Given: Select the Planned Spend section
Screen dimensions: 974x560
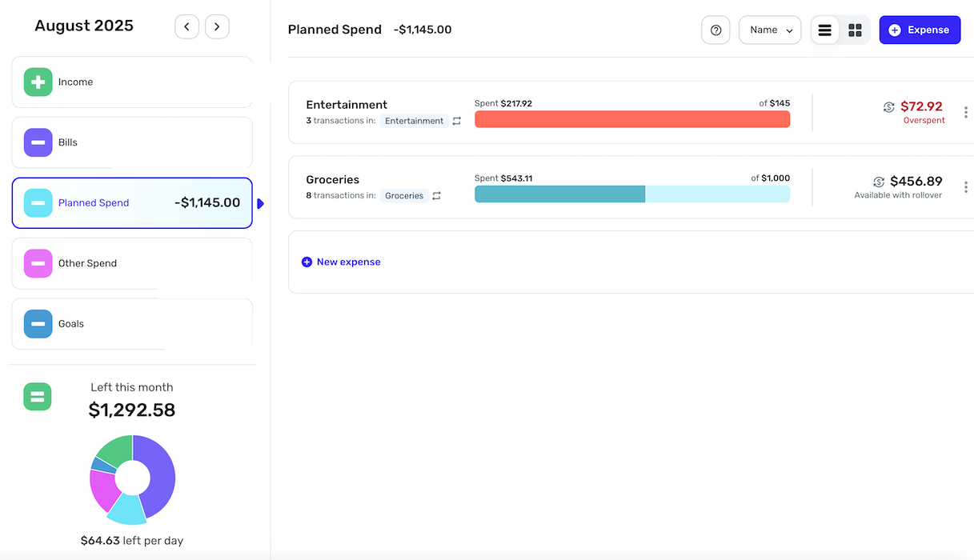Looking at the screenshot, I should [x=132, y=203].
